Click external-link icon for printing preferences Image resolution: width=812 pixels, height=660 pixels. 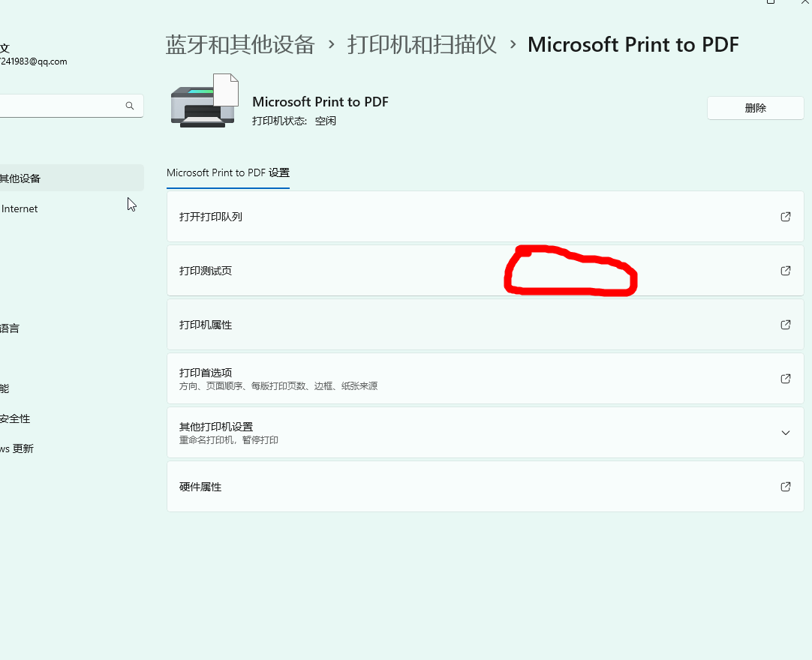point(785,379)
